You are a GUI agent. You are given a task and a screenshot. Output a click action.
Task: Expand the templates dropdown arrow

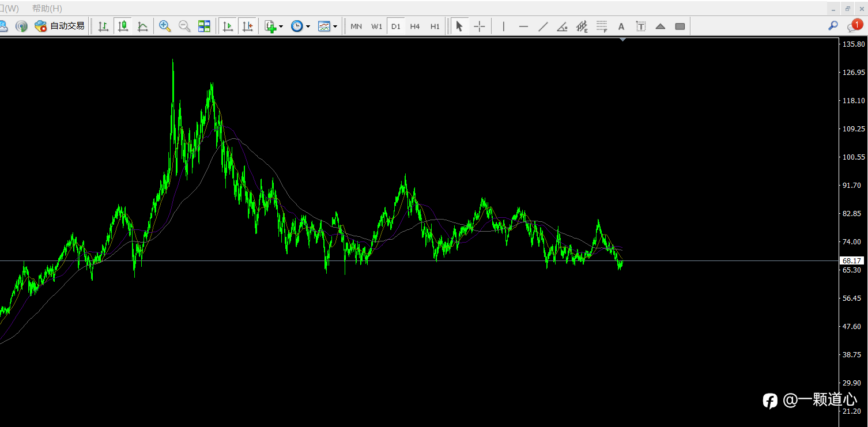(x=335, y=27)
